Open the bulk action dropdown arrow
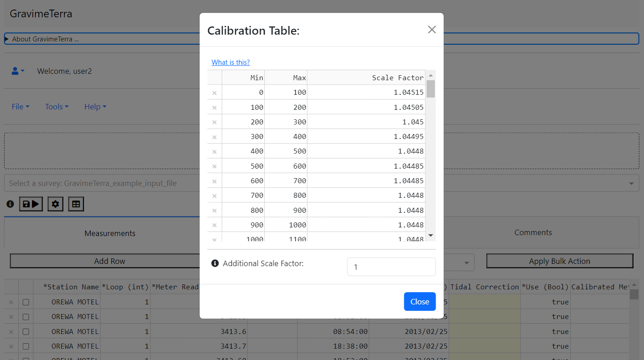644x360 pixels. pos(467,263)
